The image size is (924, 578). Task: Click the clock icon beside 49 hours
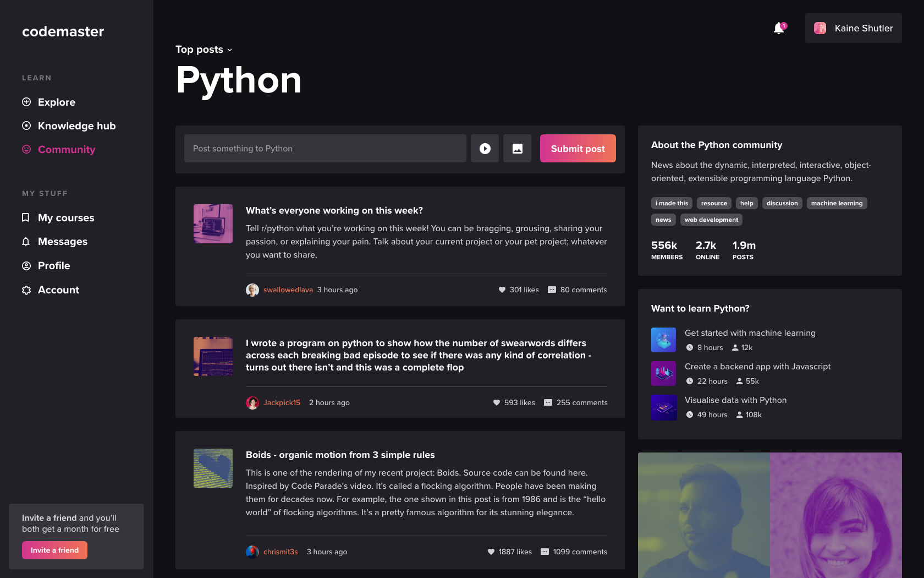690,415
